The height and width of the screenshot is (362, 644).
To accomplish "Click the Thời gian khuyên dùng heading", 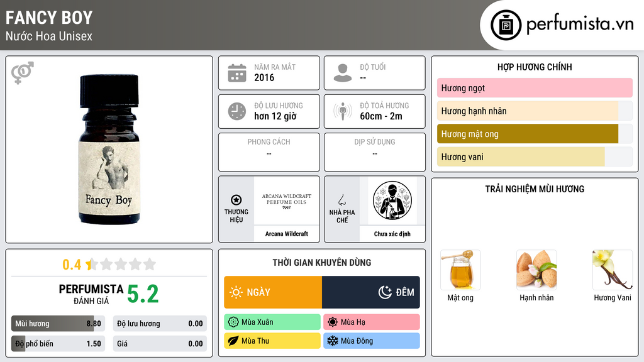I will point(322,262).
